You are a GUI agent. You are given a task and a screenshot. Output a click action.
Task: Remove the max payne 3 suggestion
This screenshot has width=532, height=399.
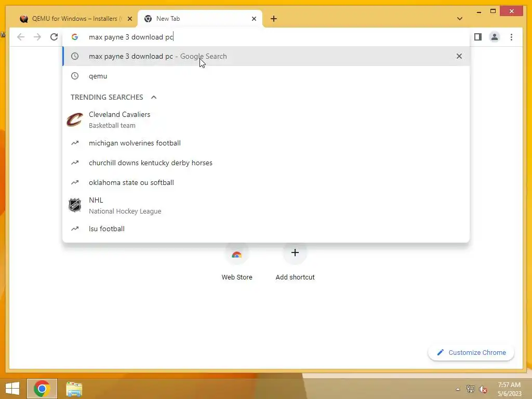459,56
